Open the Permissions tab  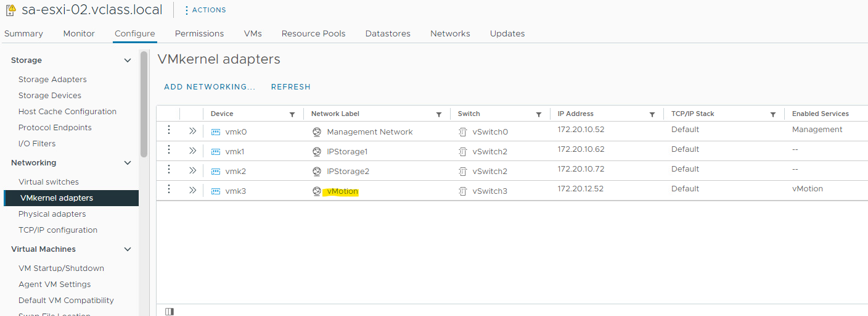(199, 33)
